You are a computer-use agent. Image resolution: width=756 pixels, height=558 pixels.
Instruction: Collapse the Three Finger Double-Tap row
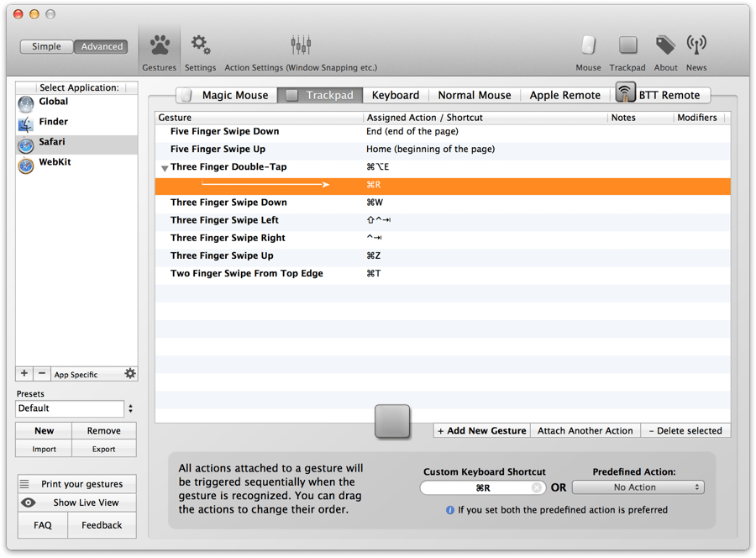point(165,168)
